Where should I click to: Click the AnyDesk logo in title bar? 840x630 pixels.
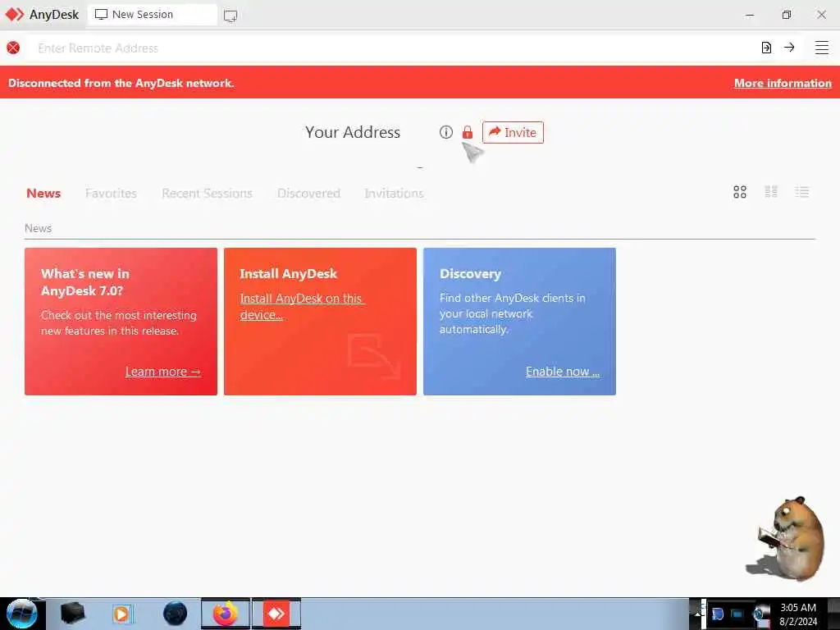[15, 15]
